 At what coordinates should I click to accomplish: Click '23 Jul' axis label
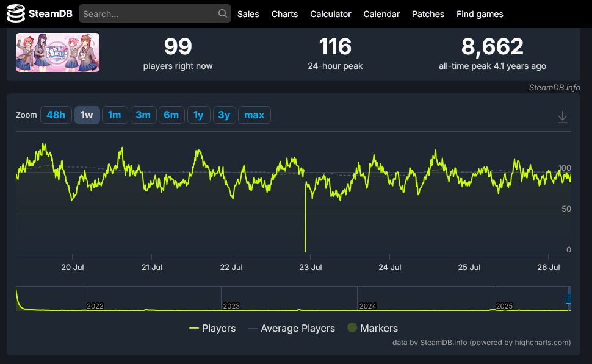click(311, 268)
